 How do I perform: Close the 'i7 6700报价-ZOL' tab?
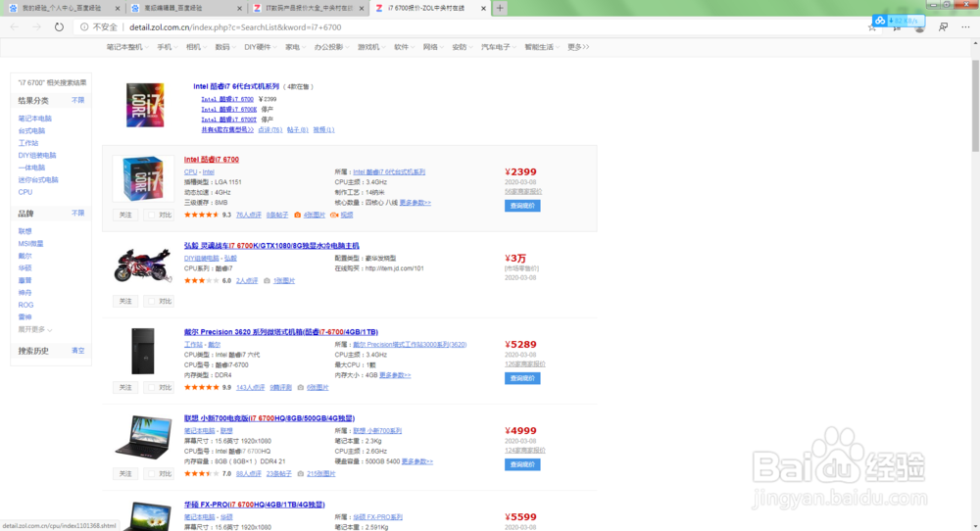[483, 8]
